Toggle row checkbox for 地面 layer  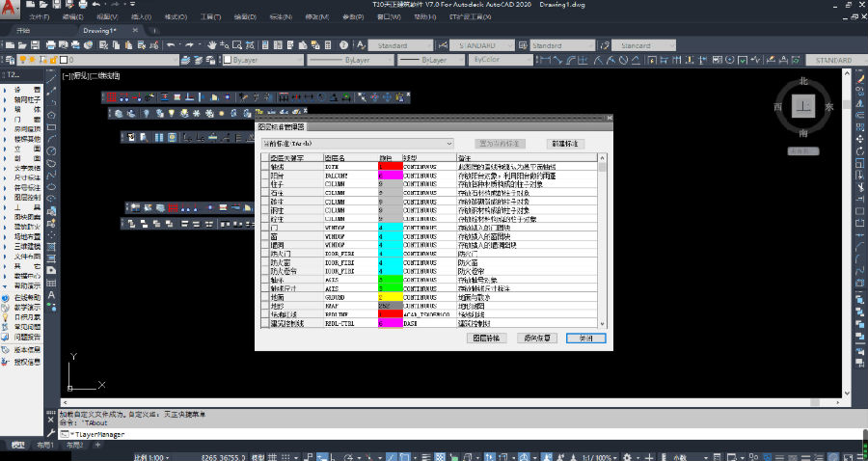264,297
